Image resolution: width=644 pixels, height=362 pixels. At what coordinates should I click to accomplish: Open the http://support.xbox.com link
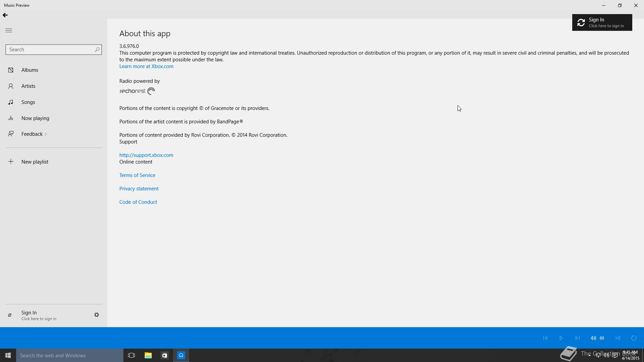(146, 155)
